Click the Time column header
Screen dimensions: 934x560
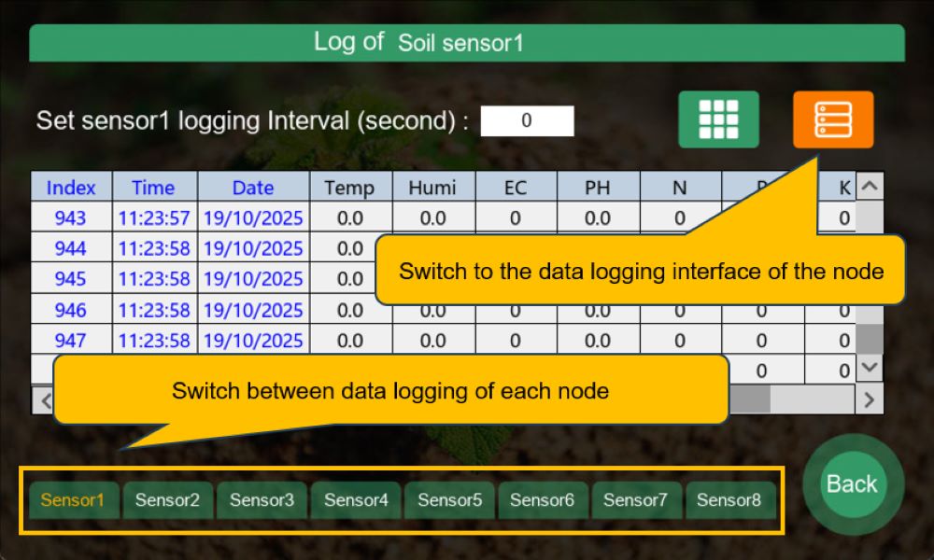(x=154, y=188)
